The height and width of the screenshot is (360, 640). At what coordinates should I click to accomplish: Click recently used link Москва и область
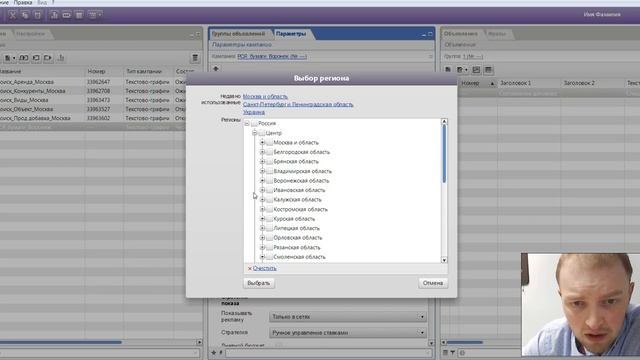point(265,97)
